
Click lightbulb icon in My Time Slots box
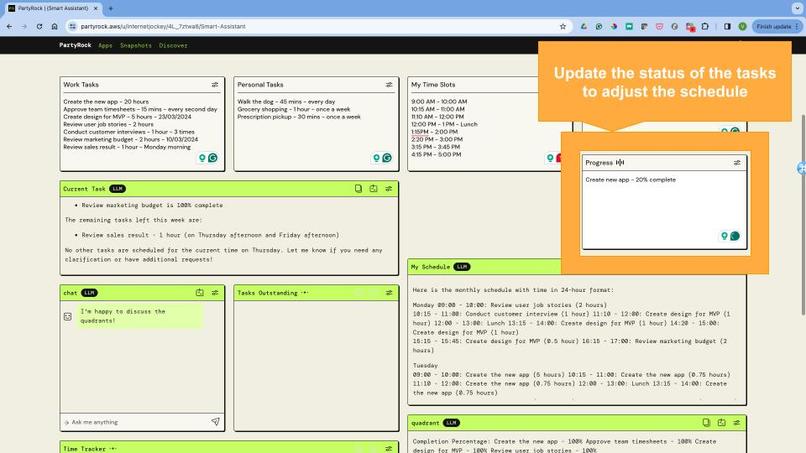(x=550, y=158)
